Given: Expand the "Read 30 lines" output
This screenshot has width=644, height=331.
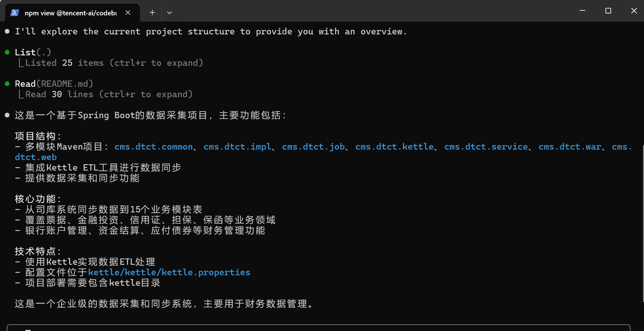Looking at the screenshot, I should tap(108, 94).
